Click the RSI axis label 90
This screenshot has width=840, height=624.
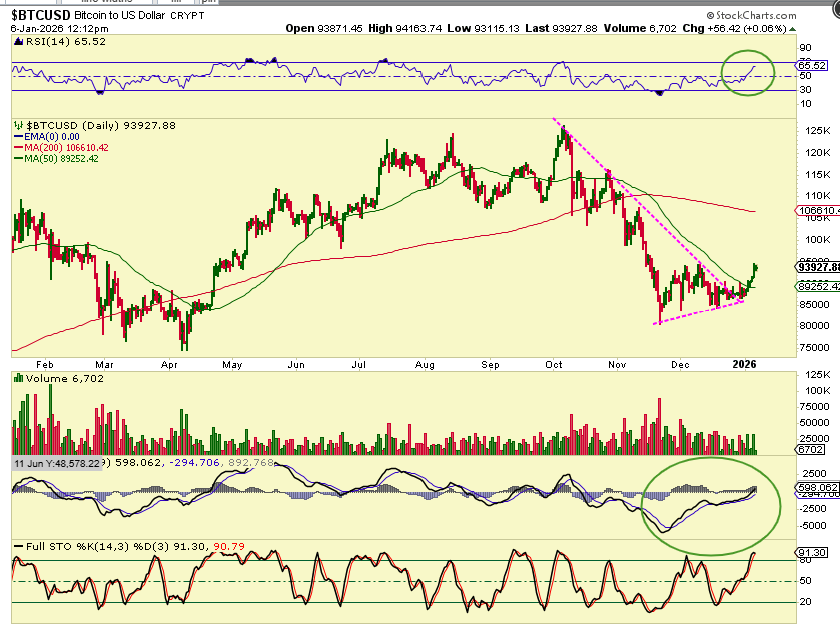pyautogui.click(x=805, y=48)
